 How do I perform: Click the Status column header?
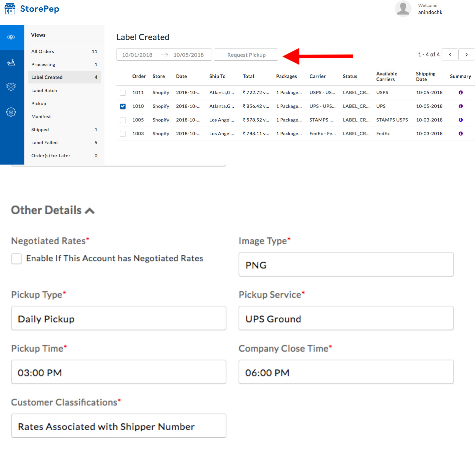[x=350, y=76]
